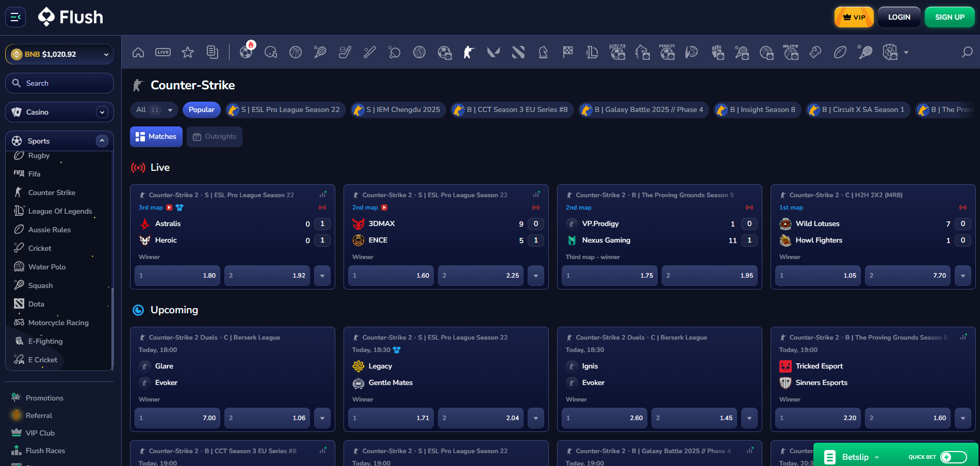Filter by B | Galaxy Battle 2025 Phase 4
The height and width of the screenshot is (466, 980).
pyautogui.click(x=643, y=110)
